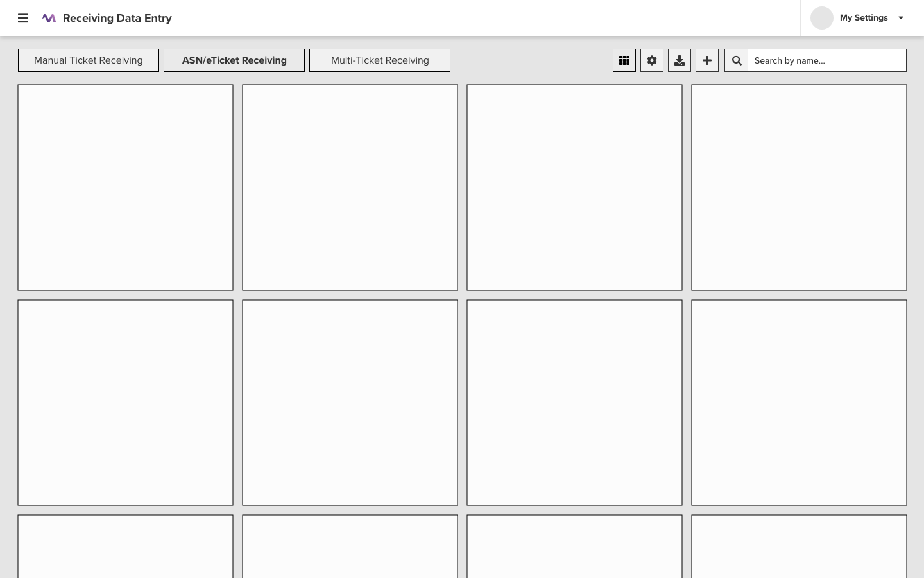Screen dimensions: 924x578
Task: Click the download icon button
Action: point(680,60)
